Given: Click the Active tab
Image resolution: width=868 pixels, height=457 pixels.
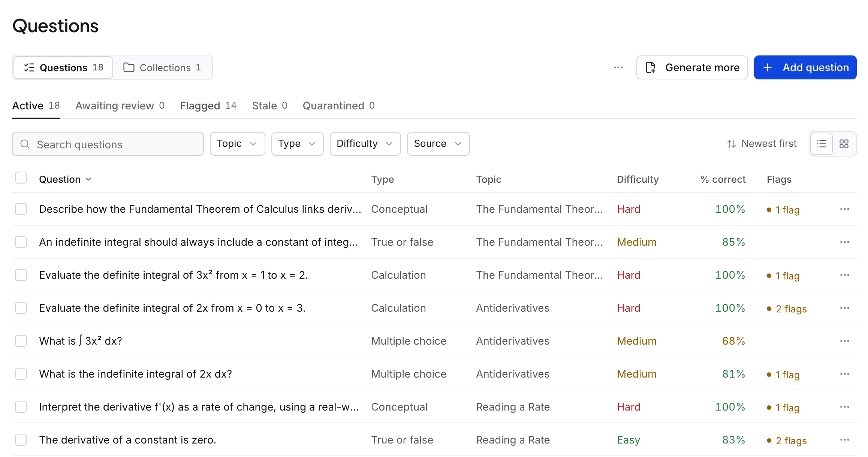Looking at the screenshot, I should [36, 106].
